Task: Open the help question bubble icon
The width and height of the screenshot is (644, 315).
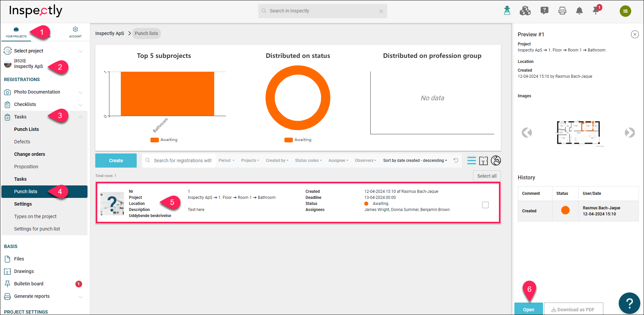Action: coord(544,11)
